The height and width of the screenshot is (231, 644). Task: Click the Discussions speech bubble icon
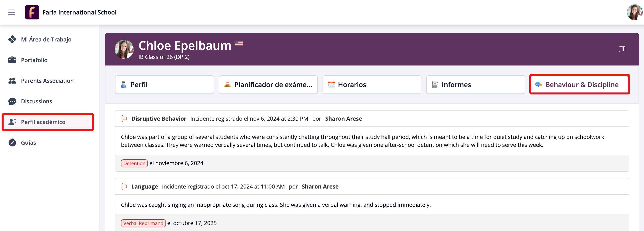(12, 101)
